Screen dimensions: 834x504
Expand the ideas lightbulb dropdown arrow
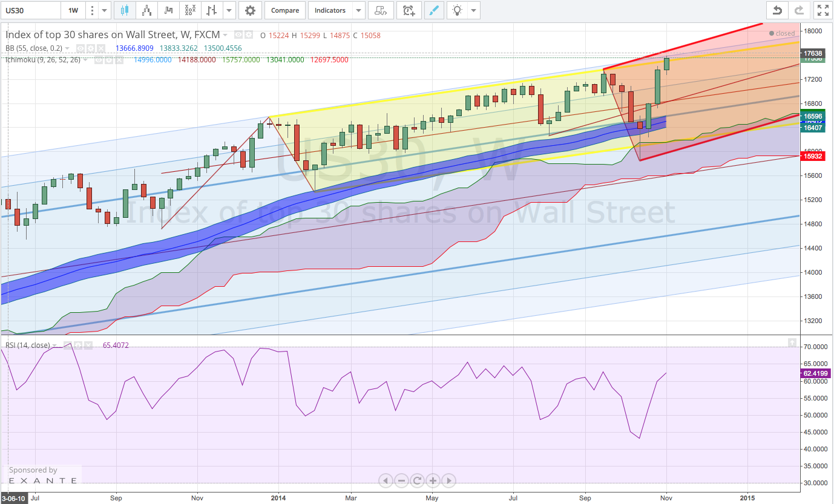pyautogui.click(x=473, y=10)
